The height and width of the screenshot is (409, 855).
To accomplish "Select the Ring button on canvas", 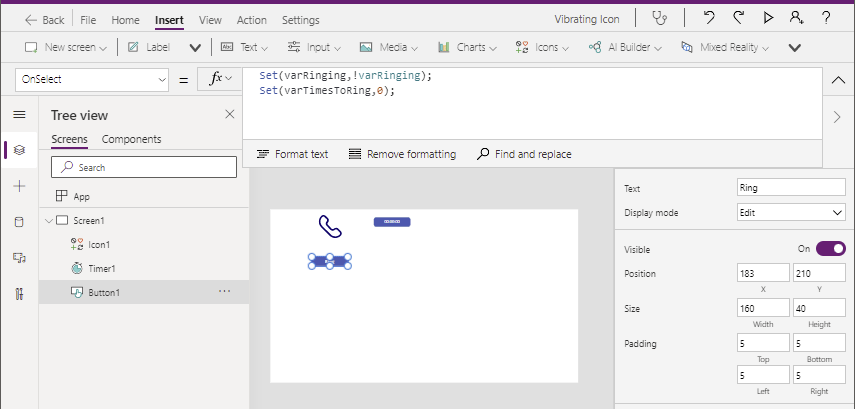I will click(329, 262).
